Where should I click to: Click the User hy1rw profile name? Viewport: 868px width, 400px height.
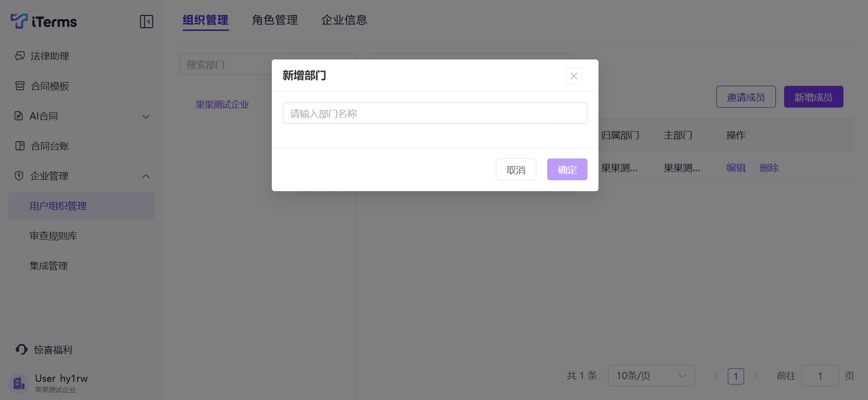61,378
